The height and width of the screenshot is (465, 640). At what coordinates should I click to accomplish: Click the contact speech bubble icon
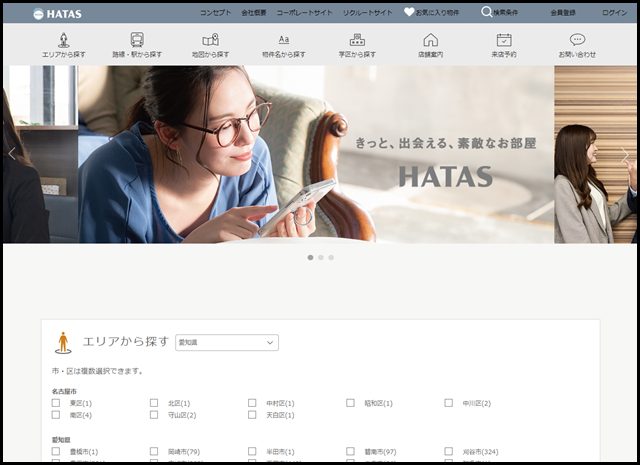577,40
